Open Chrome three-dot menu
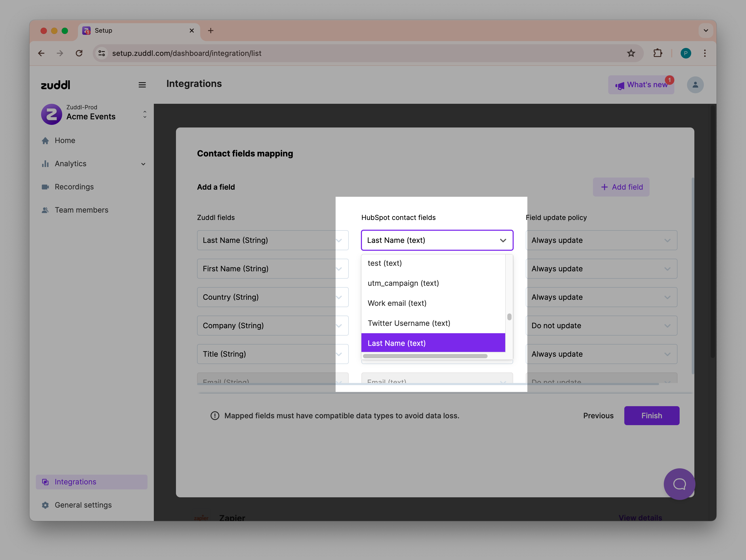 coord(705,53)
